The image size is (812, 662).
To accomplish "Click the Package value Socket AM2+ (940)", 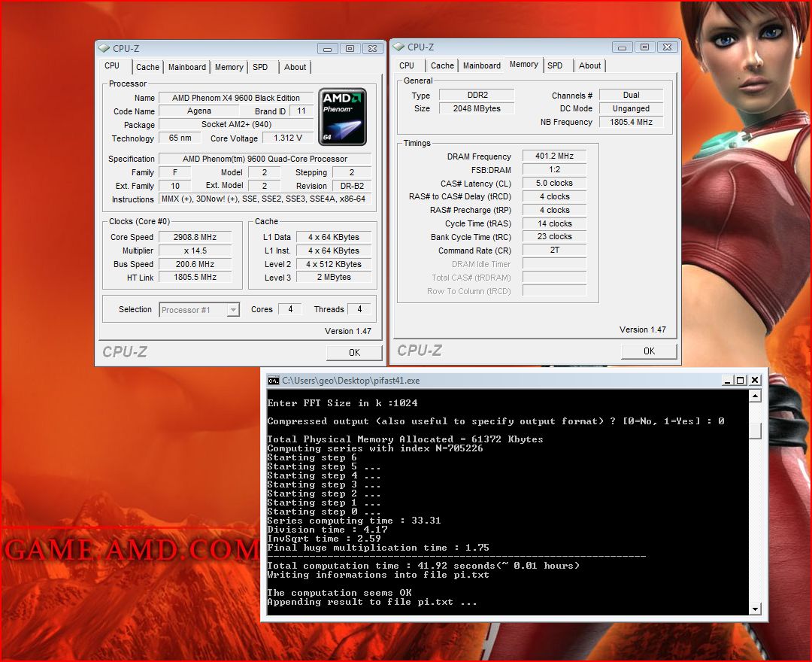I will (236, 124).
